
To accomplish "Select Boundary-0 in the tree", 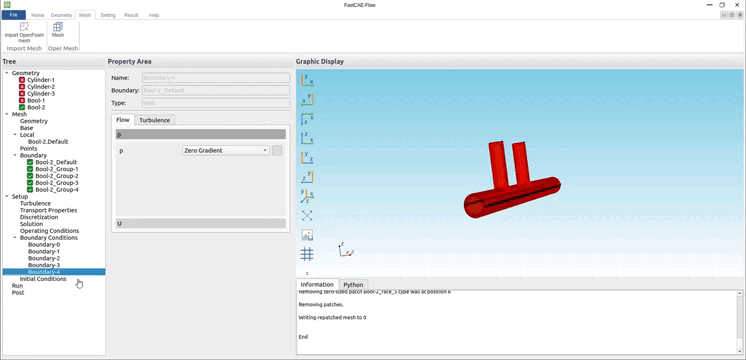I will coord(44,244).
